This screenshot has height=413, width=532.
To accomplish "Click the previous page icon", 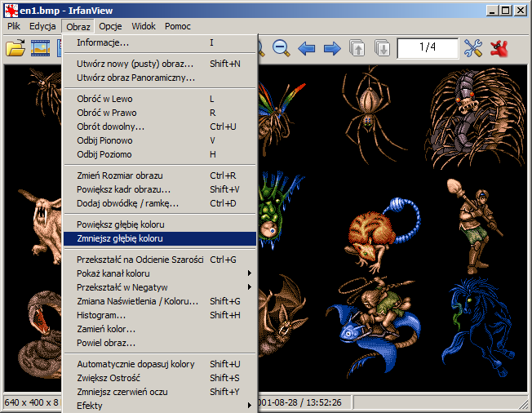I will click(x=357, y=48).
